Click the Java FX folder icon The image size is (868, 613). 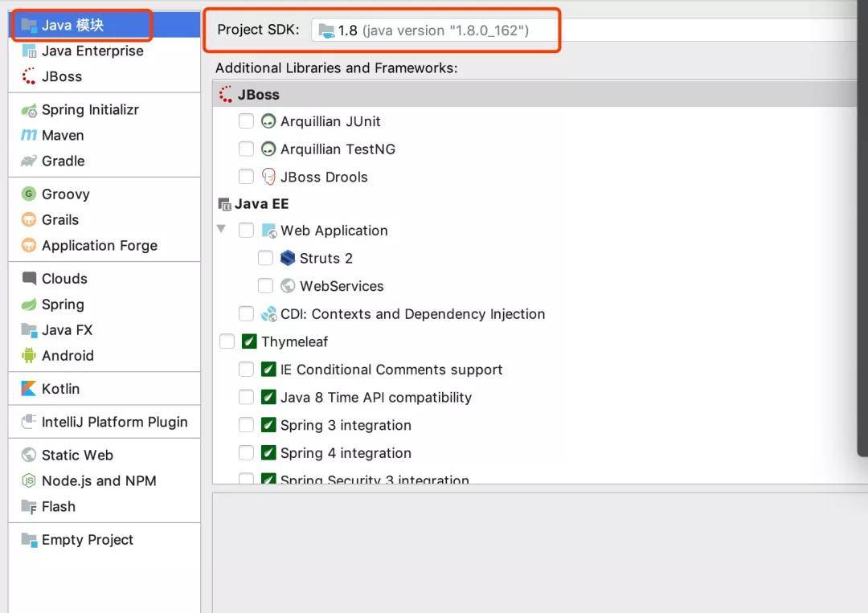click(x=29, y=329)
